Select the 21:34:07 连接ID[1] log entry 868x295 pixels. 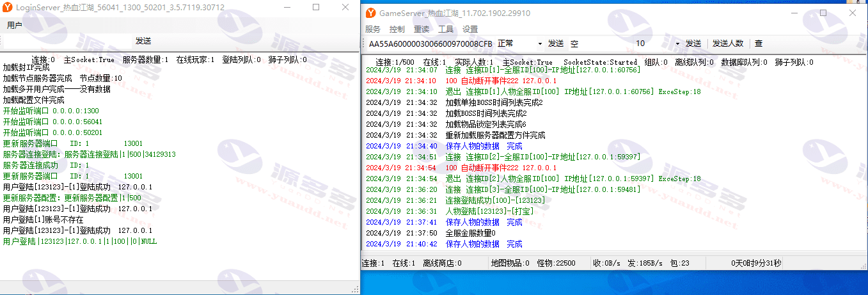coord(503,70)
